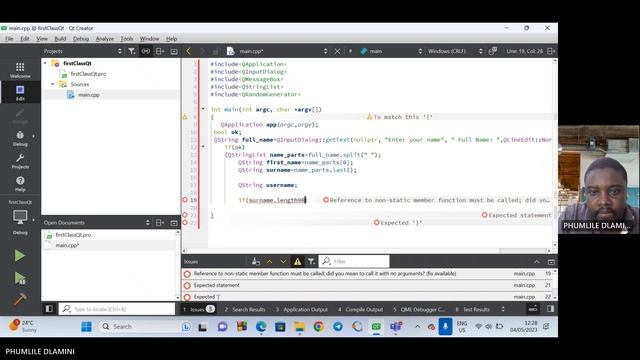Open the Test Results pane

pos(472,309)
